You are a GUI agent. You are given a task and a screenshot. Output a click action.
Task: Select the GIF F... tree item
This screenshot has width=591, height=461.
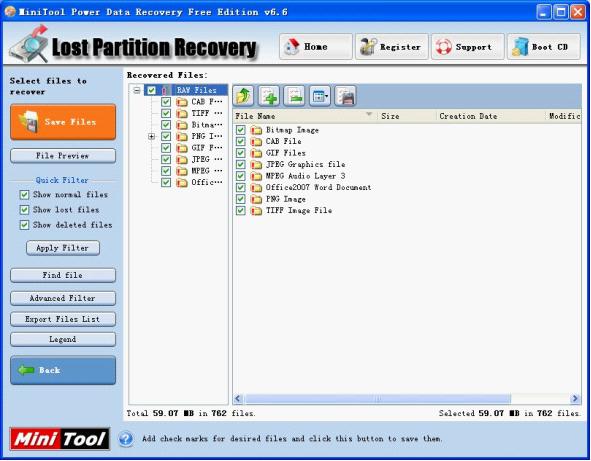[x=207, y=148]
